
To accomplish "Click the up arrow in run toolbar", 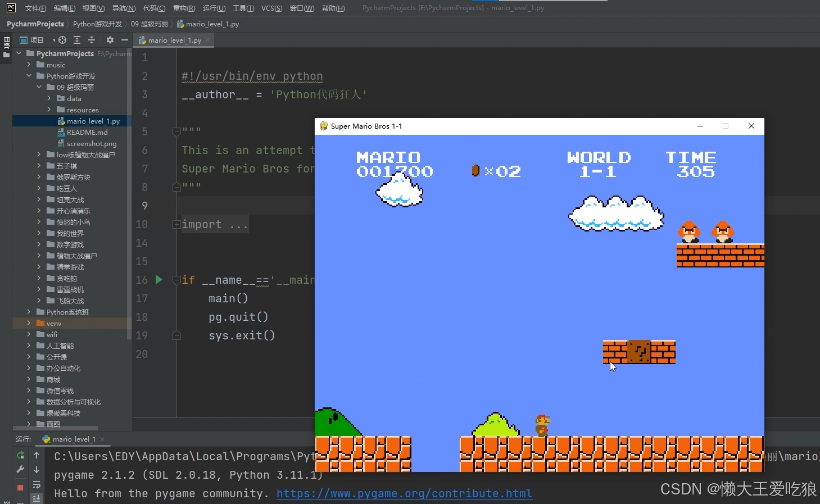I will 37,455.
